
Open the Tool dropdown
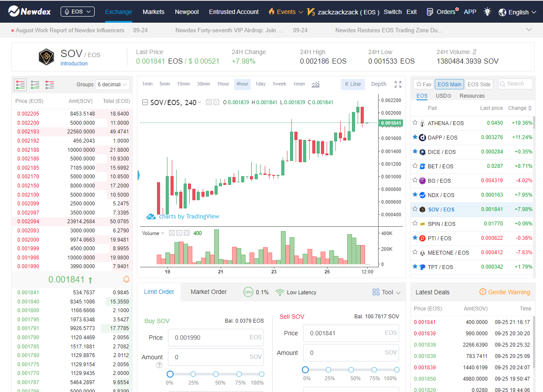point(386,292)
